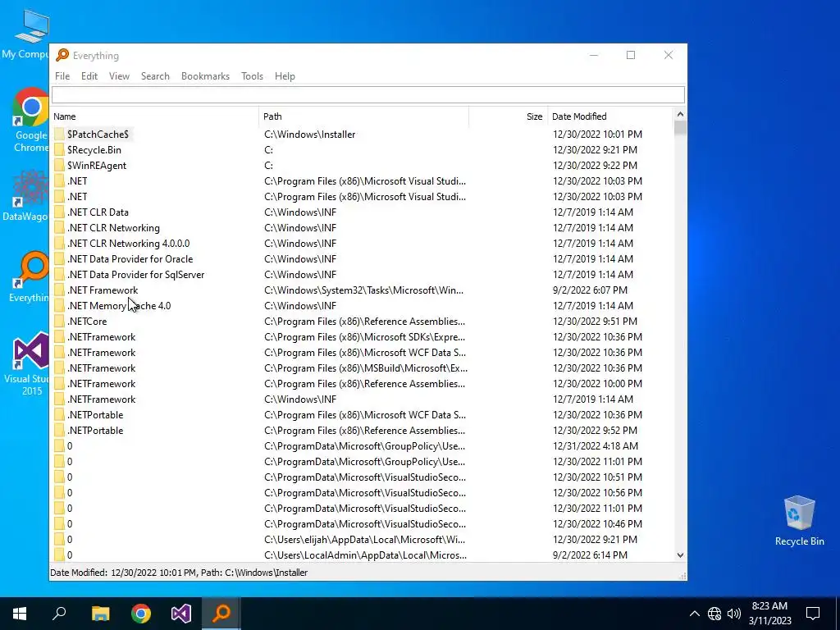Image resolution: width=840 pixels, height=630 pixels.
Task: Click folder '0' dated 12/30/2022 10:46 PM
Action: coord(69,524)
